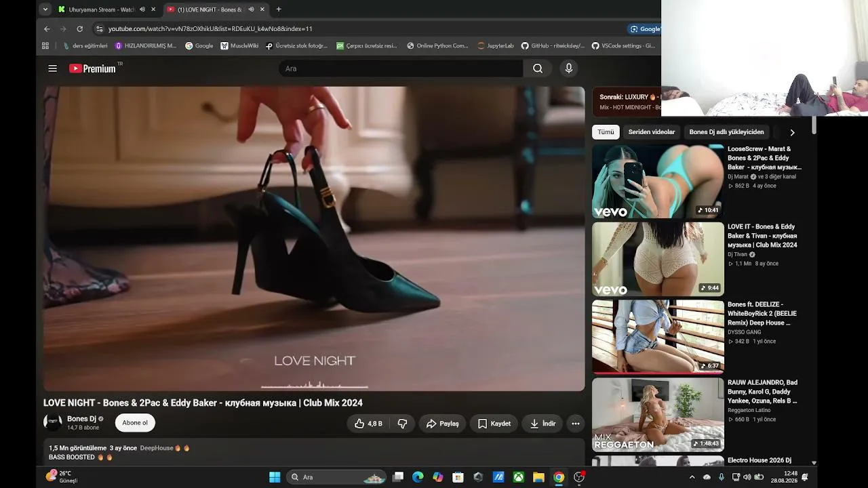868x488 pixels.
Task: Open the WhiteBoyRick 2 video thumbnail
Action: point(658,337)
